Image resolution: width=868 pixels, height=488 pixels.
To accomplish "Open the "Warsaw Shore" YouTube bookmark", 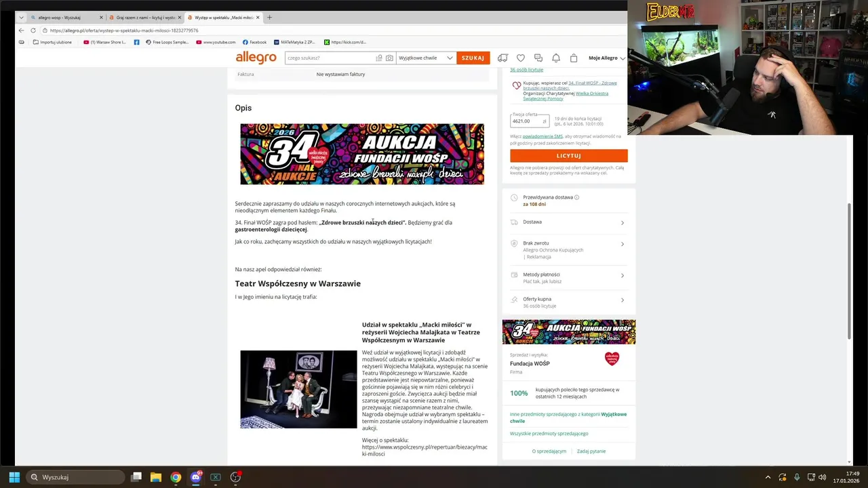I will pos(105,42).
